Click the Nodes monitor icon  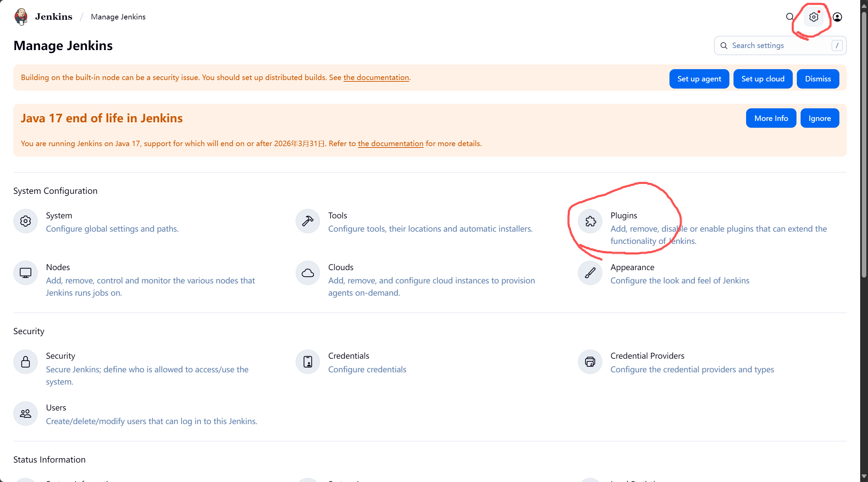click(26, 273)
